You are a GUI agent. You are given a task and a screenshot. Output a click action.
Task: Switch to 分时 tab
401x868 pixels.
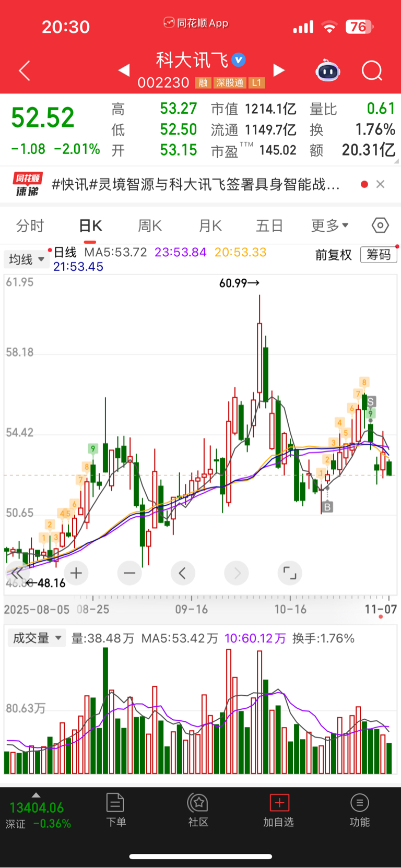pyautogui.click(x=30, y=225)
